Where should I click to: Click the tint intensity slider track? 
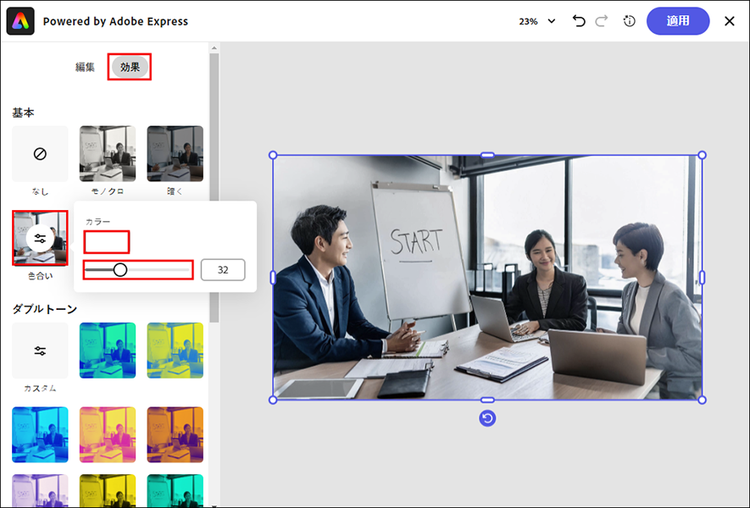coord(138,269)
